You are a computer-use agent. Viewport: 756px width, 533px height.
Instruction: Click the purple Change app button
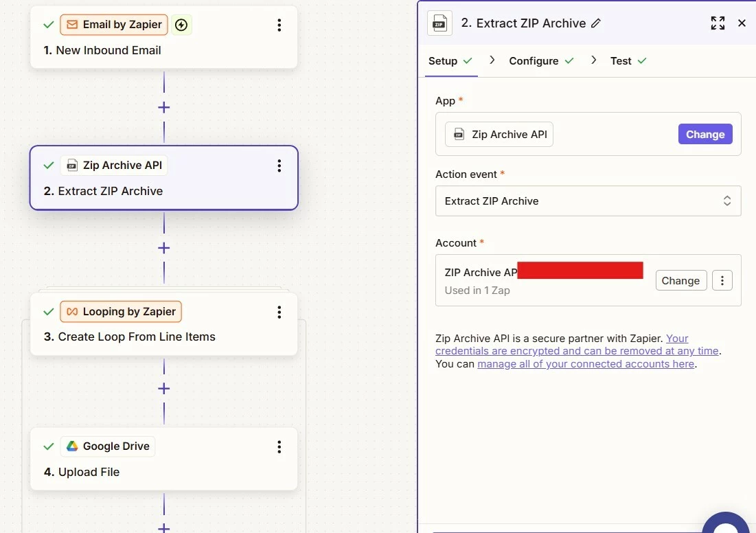tap(705, 134)
